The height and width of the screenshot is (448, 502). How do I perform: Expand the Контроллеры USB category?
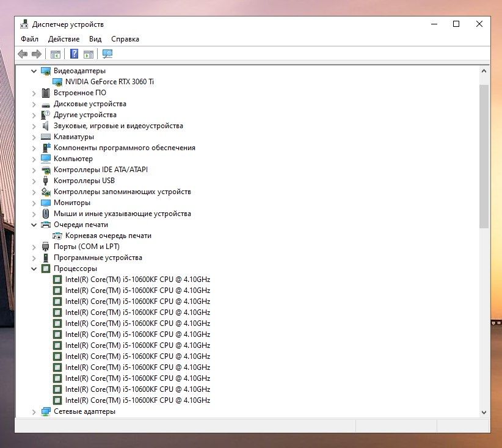tap(34, 181)
